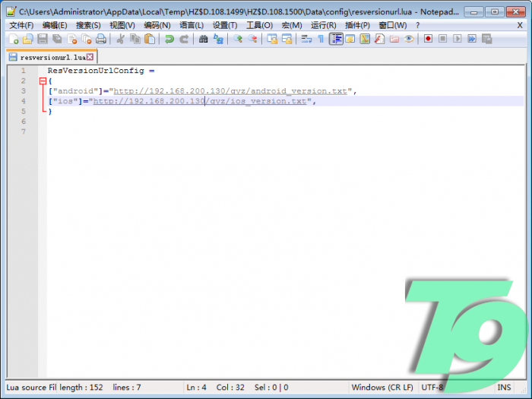Open the 插件(P) plugins menu
Image resolution: width=532 pixels, height=399 pixels.
click(356, 25)
